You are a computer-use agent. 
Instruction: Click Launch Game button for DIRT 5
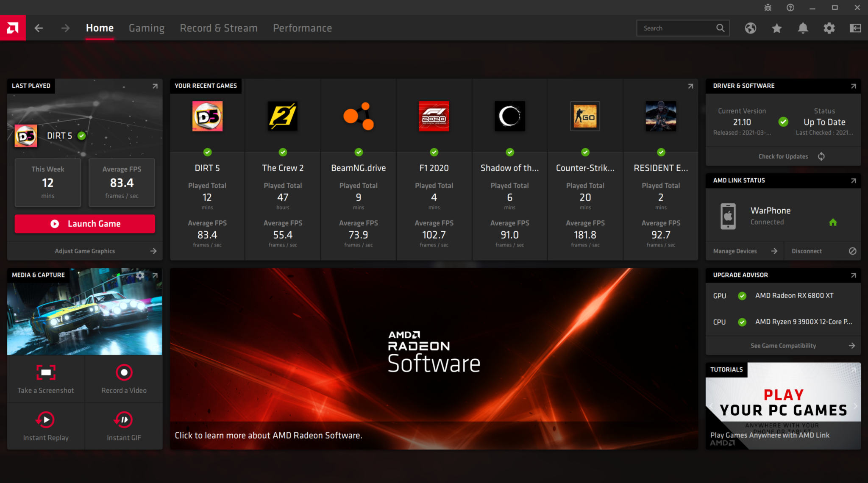85,224
